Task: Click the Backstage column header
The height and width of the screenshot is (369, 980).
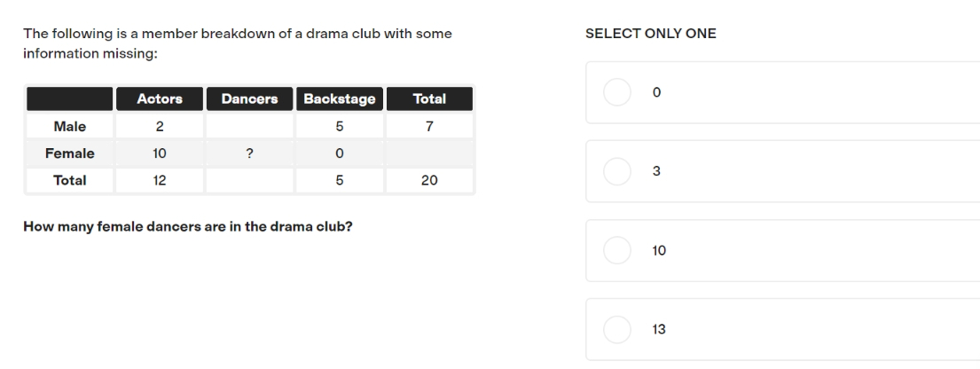Action: pyautogui.click(x=340, y=98)
